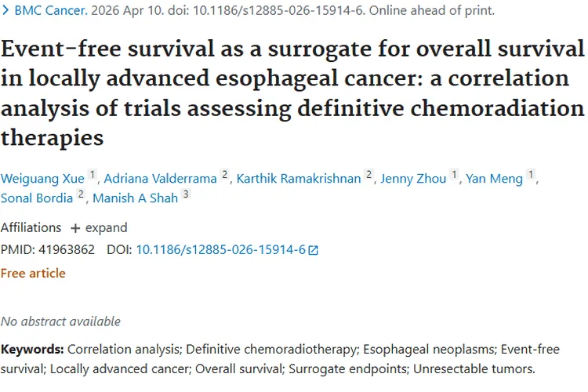The image size is (588, 392).
Task: Open author Manish A Shah's link
Action: (x=135, y=198)
